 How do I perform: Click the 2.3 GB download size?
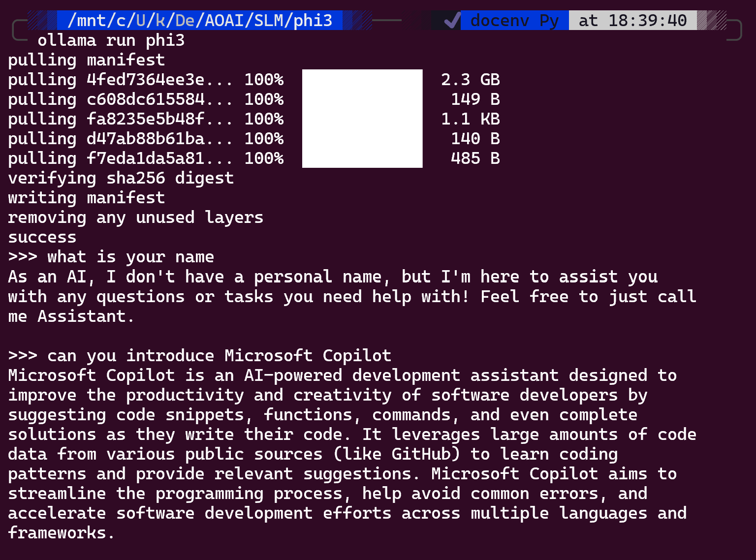pyautogui.click(x=471, y=80)
